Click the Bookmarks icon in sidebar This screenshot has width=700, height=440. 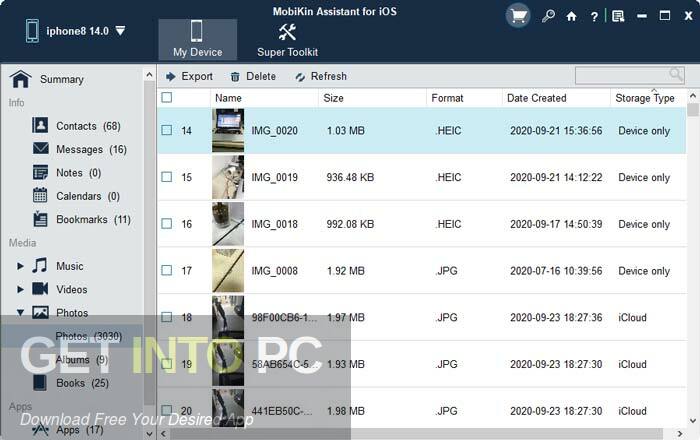click(x=40, y=219)
